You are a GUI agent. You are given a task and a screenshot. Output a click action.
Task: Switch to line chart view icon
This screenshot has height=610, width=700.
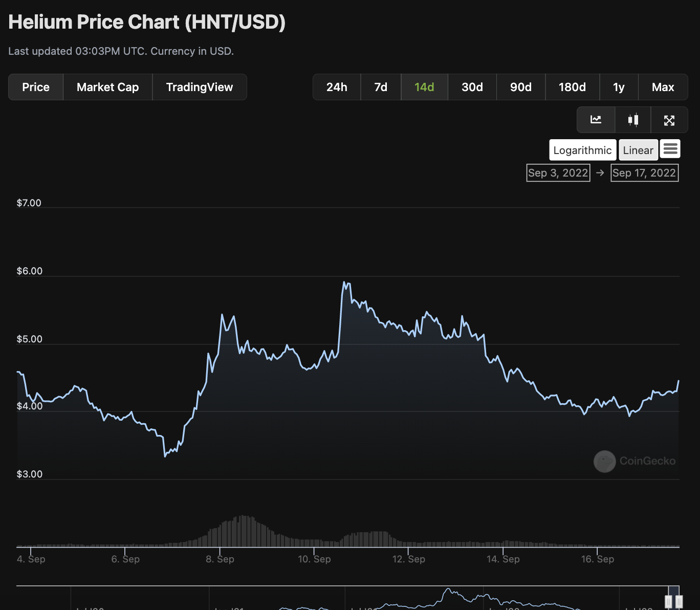[596, 120]
